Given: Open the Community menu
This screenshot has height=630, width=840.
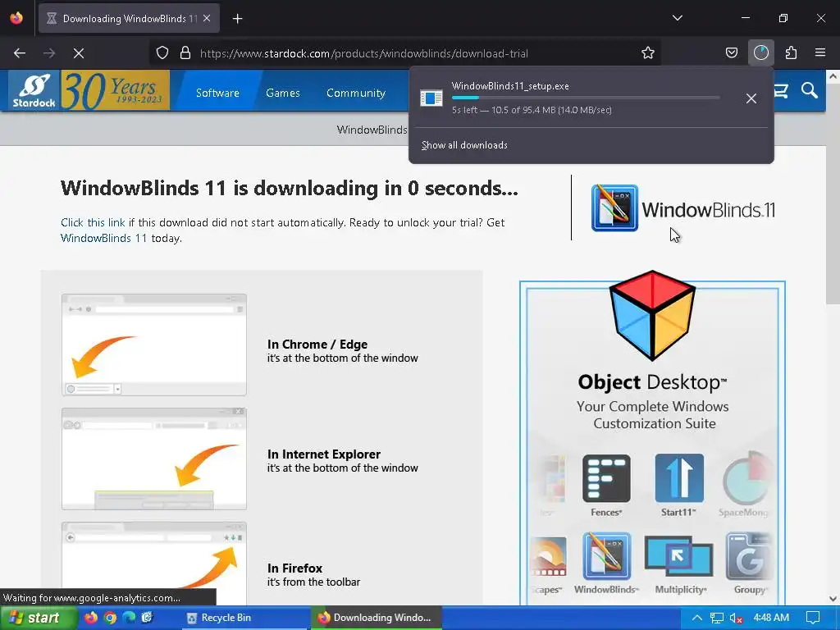Looking at the screenshot, I should pyautogui.click(x=356, y=93).
